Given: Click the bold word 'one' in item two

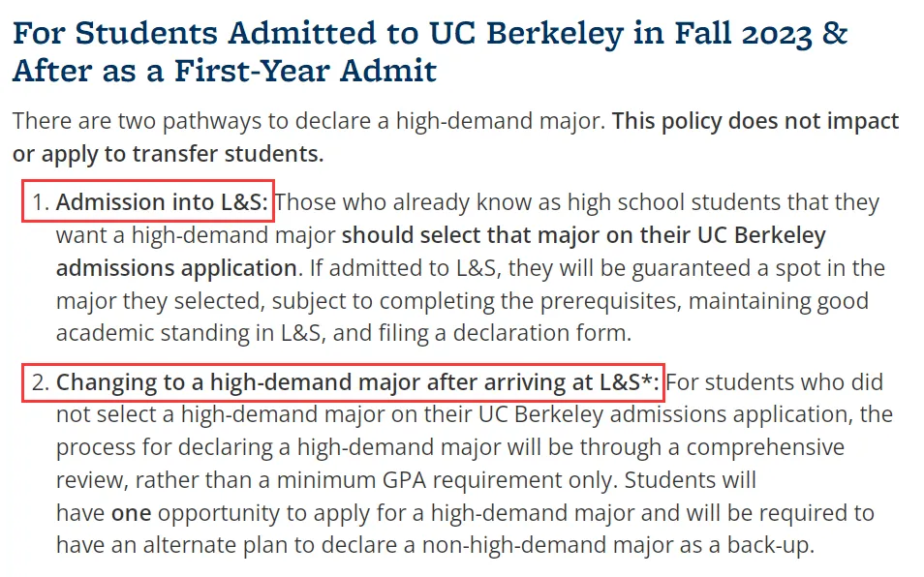Looking at the screenshot, I should coord(132,513).
